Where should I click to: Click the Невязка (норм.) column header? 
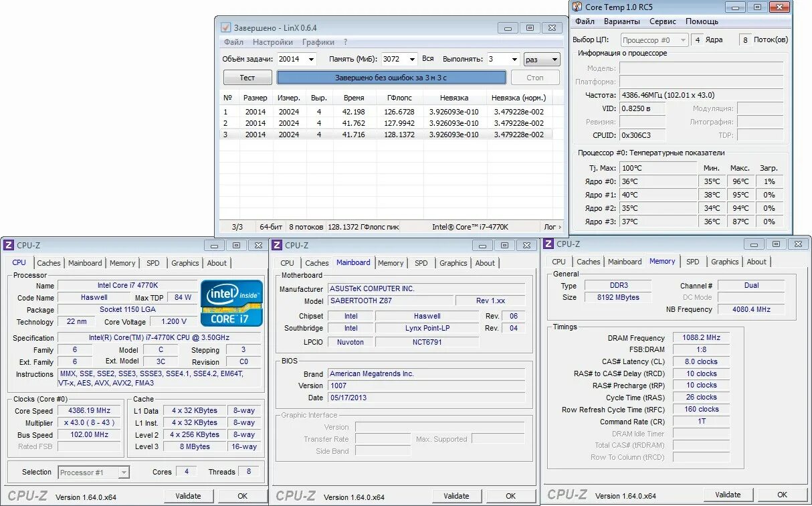point(518,98)
